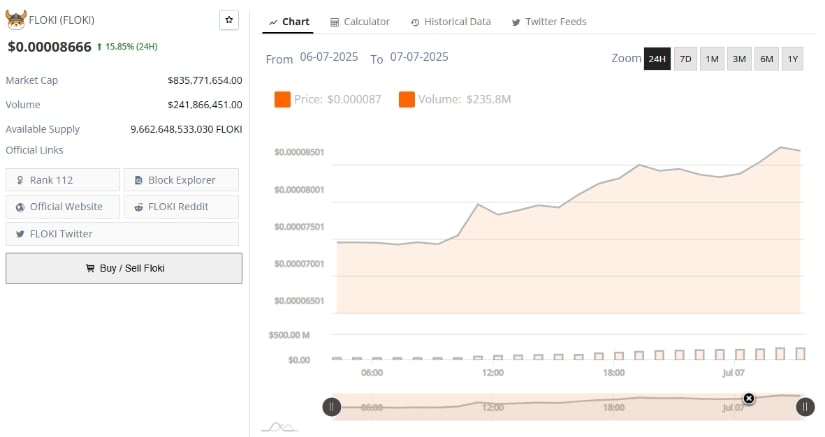Click the last volume bar on the right
Image resolution: width=825 pixels, height=437 pixels.
click(800, 354)
